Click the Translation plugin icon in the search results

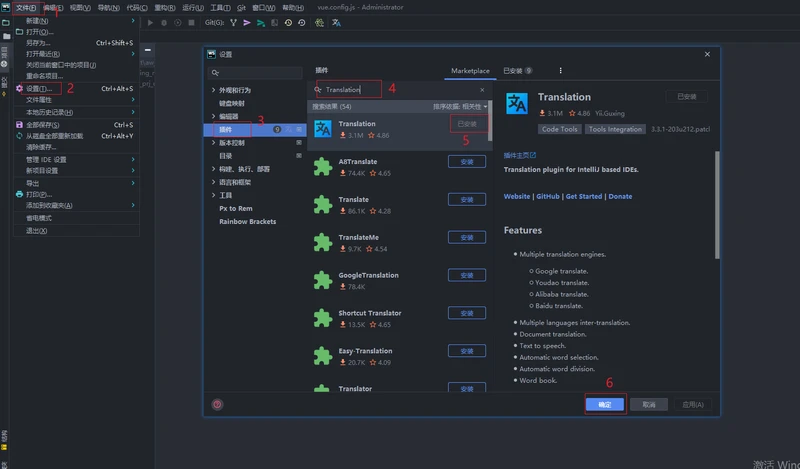point(322,129)
